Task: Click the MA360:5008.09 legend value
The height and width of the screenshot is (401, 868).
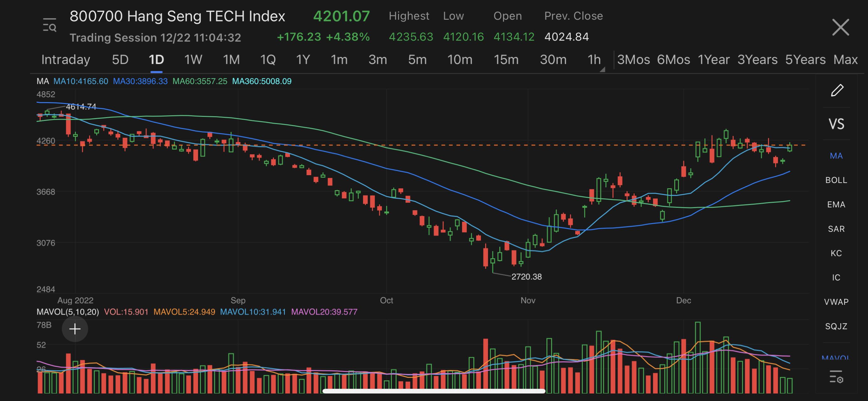Action: click(262, 81)
